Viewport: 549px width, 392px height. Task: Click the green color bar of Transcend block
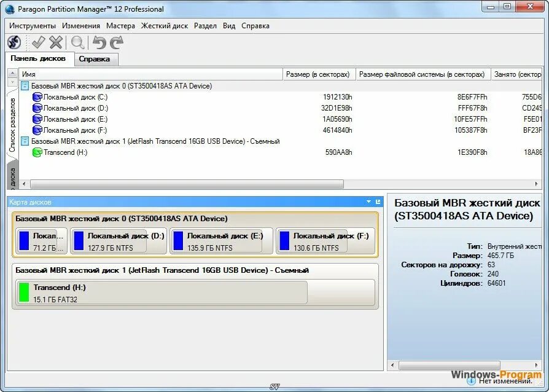click(24, 292)
